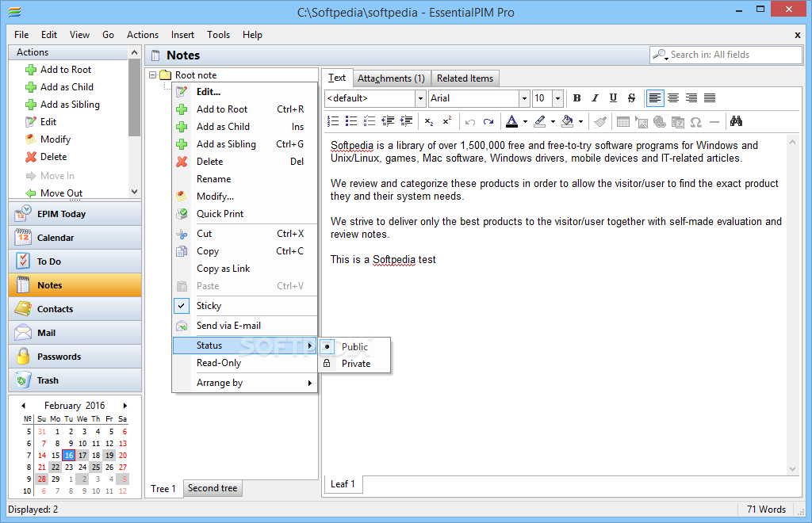Screen dimensions: 812x523
Task: Open find with binoculars icon
Action: tap(736, 121)
